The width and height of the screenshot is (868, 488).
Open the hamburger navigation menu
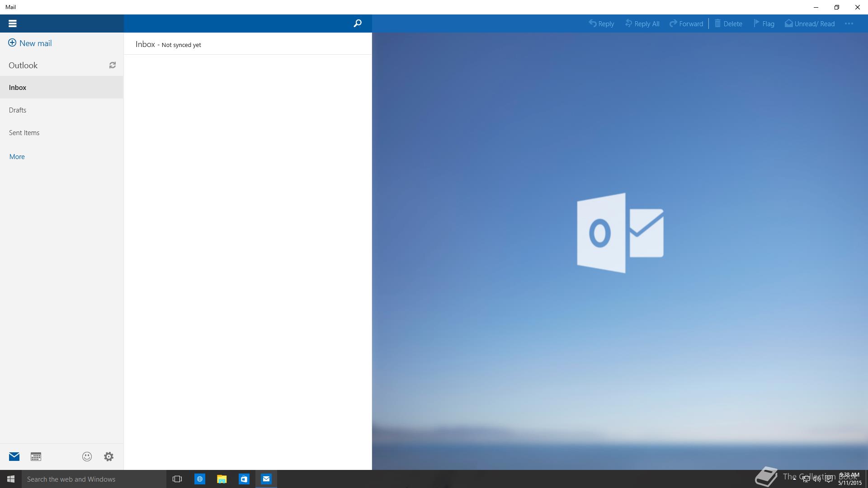pos(13,23)
